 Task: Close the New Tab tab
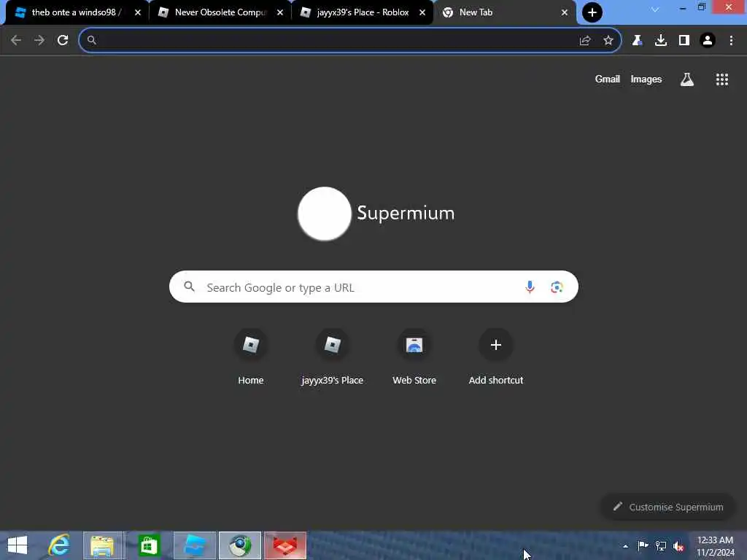[x=565, y=12]
